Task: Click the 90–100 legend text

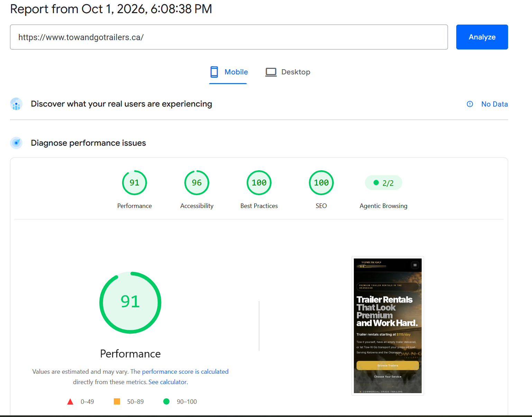Action: pos(187,402)
